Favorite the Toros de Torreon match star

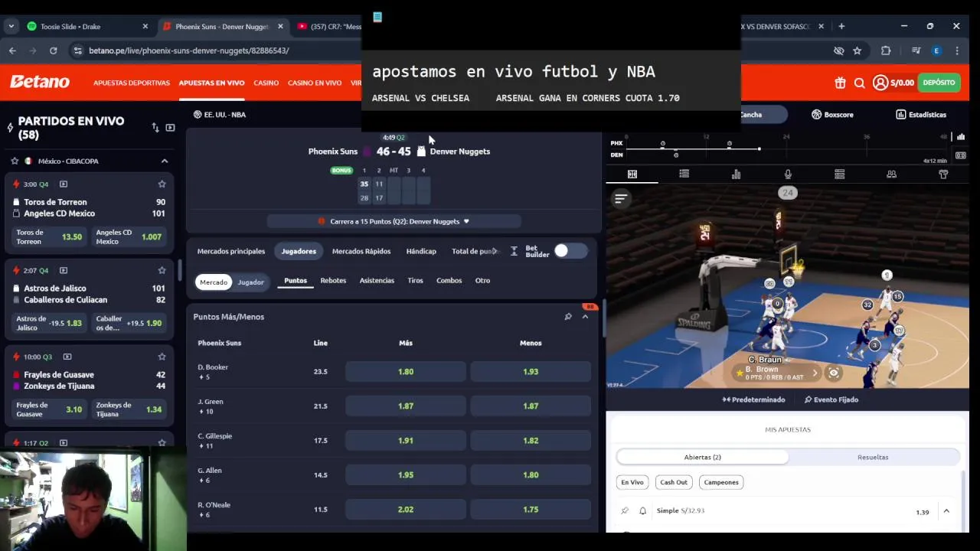tap(162, 184)
